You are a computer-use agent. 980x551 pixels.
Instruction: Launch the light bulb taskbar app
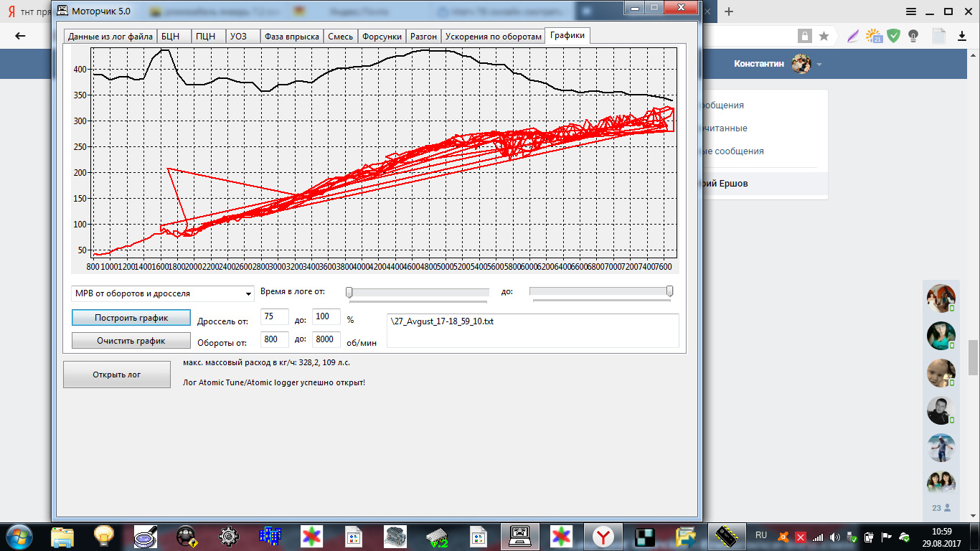(105, 536)
